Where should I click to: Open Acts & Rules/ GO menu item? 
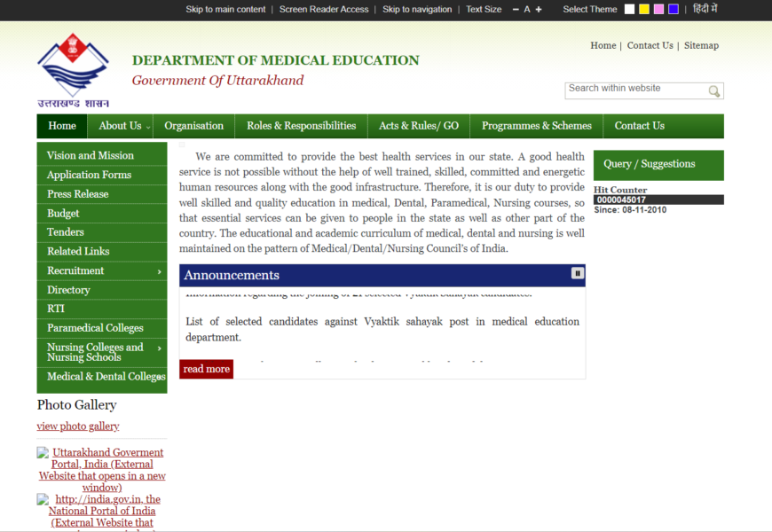click(419, 126)
